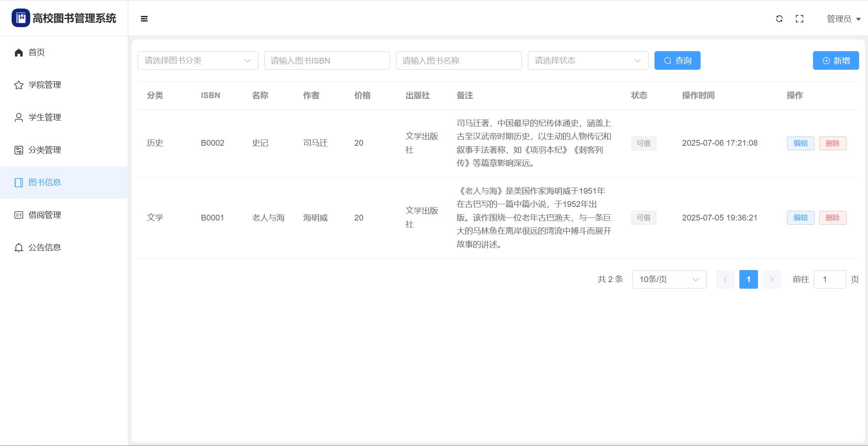Click 编辑 for the 史记 row
Image resolution: width=868 pixels, height=446 pixels.
click(800, 143)
